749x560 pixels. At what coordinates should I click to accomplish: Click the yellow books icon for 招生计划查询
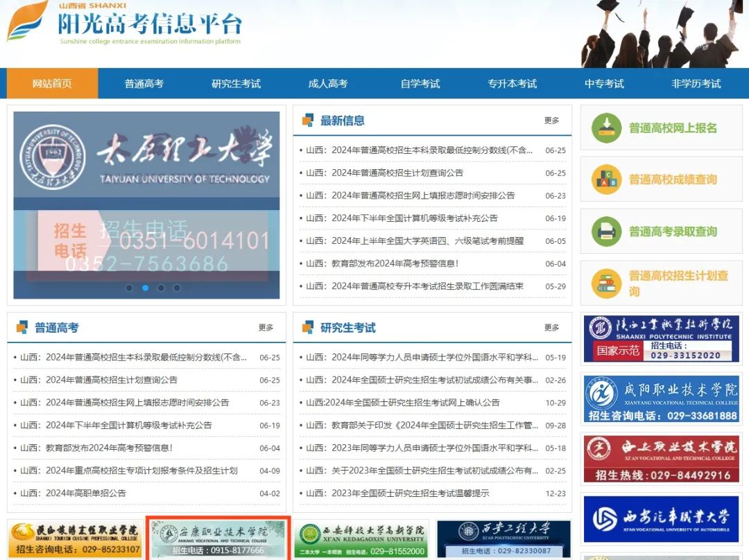(x=606, y=283)
